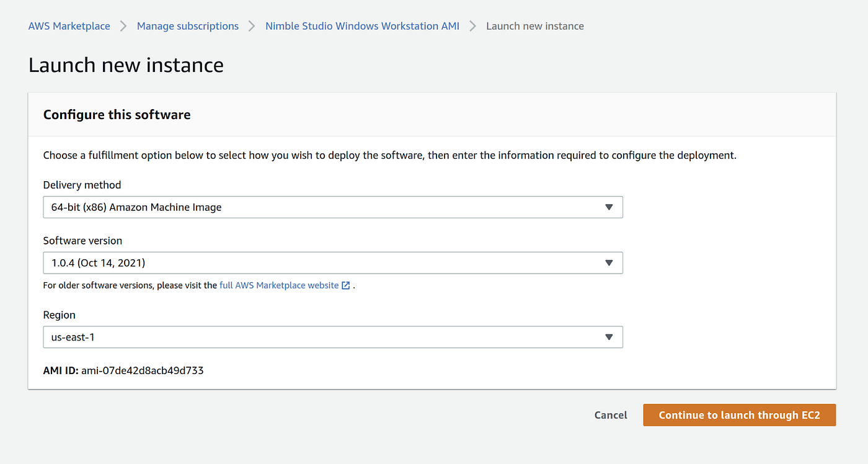Open the Delivery method dropdown
The image size is (868, 464).
coord(333,207)
